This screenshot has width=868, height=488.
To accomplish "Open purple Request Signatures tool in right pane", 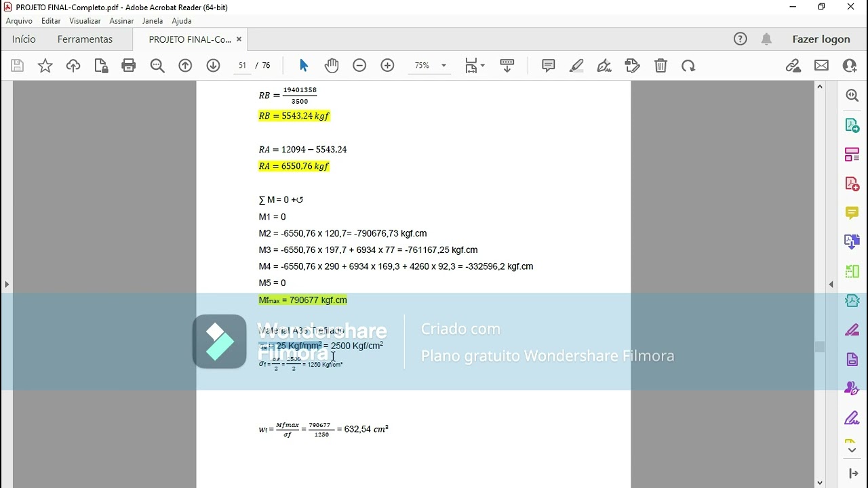I will click(x=852, y=389).
